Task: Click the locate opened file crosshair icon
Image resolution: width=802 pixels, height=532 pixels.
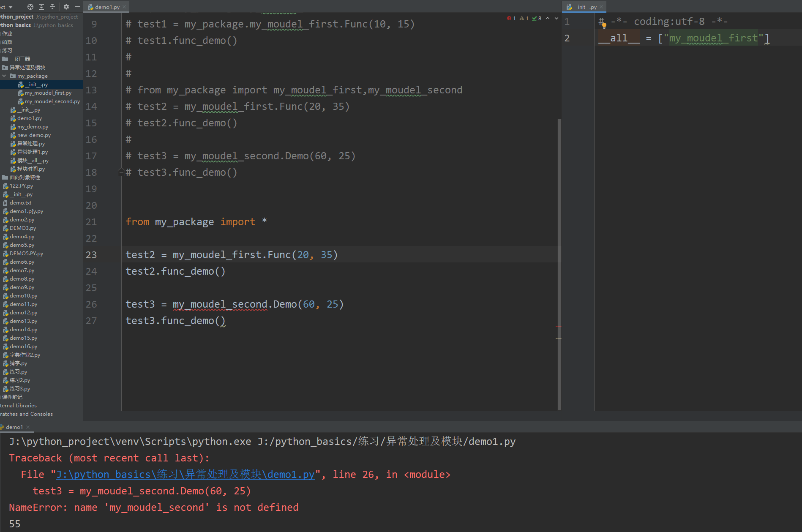Action: click(30, 7)
